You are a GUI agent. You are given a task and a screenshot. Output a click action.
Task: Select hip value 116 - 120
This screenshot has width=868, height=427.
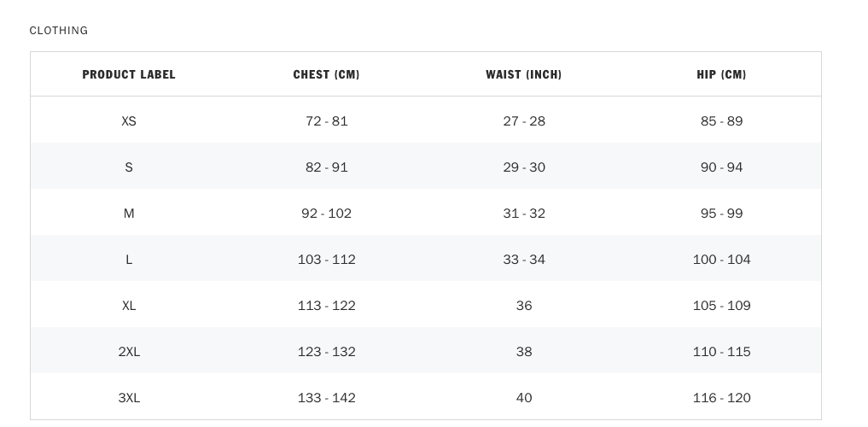(x=721, y=398)
